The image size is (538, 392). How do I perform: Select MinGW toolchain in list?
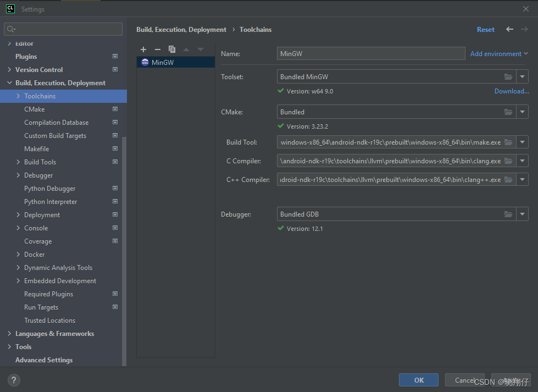click(x=176, y=62)
